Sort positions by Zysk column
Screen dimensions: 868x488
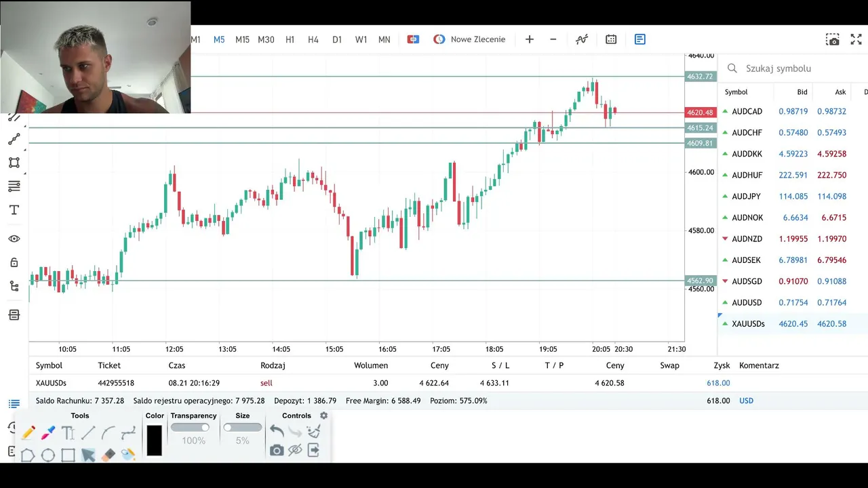click(x=722, y=365)
